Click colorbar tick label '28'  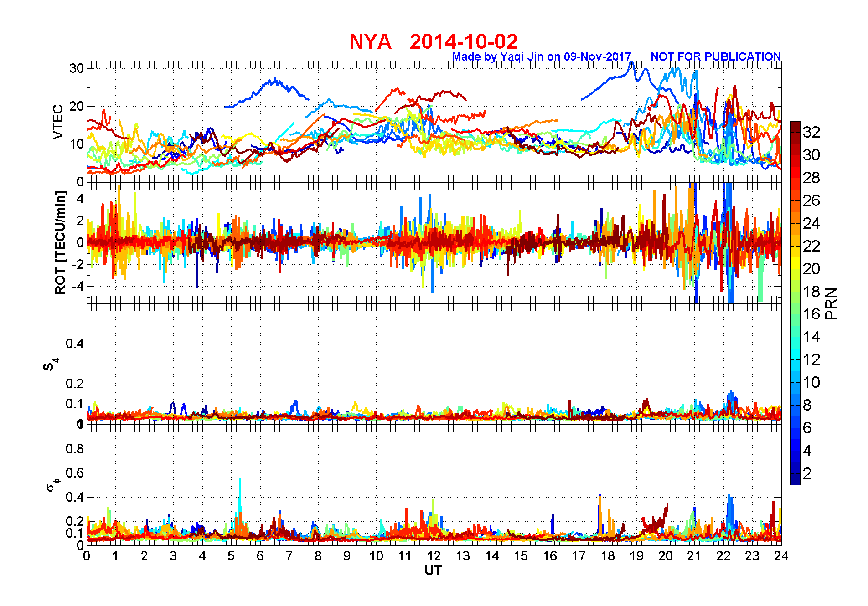(811, 178)
